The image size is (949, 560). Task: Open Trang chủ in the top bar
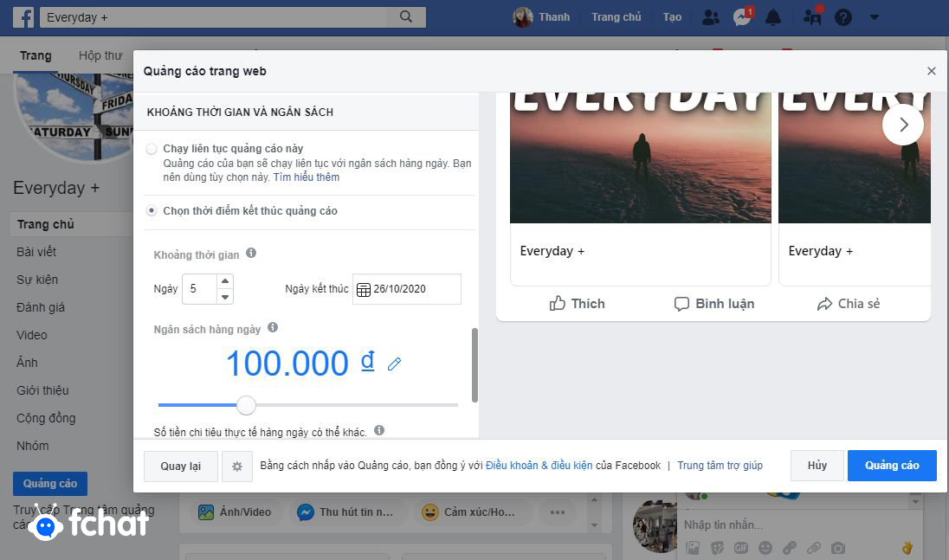click(617, 17)
